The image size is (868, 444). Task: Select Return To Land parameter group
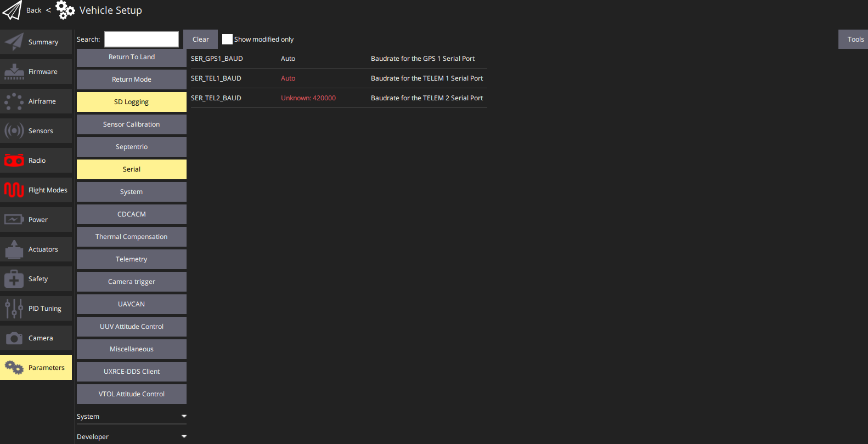[132, 57]
